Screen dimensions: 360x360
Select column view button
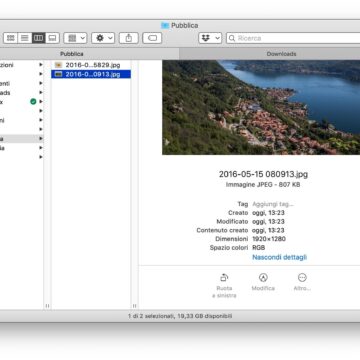tap(39, 38)
